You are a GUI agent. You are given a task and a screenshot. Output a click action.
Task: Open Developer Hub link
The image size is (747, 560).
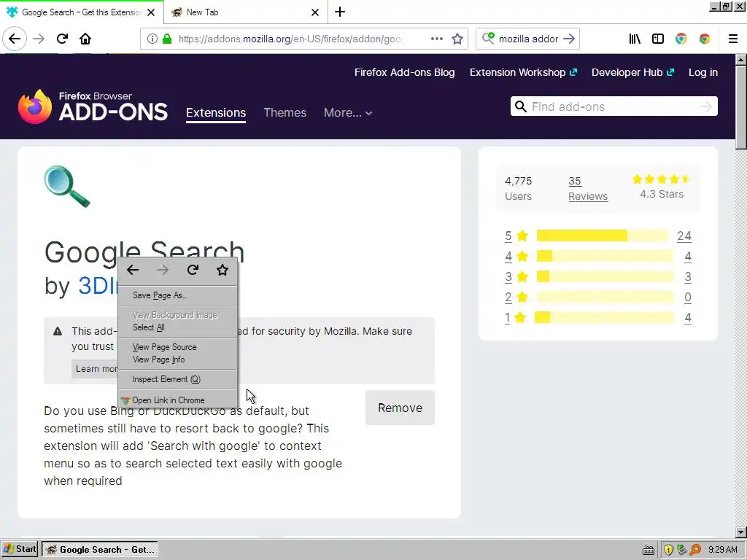(x=632, y=72)
